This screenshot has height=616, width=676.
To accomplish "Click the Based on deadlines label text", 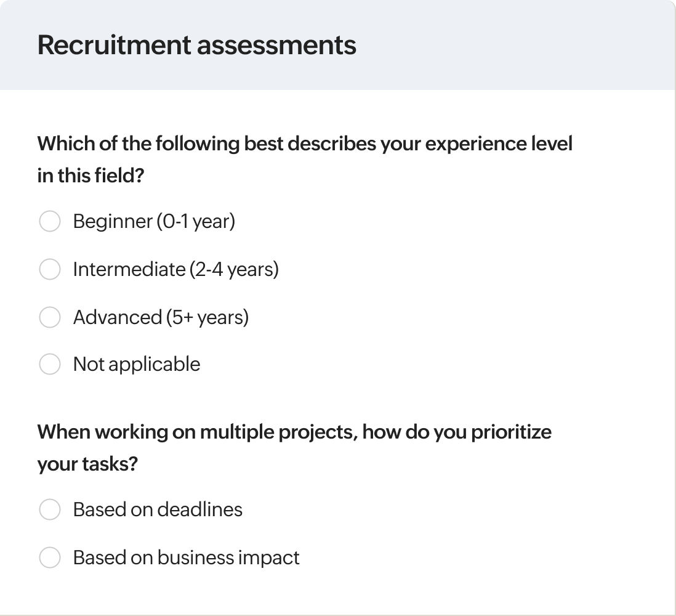I will pyautogui.click(x=158, y=509).
